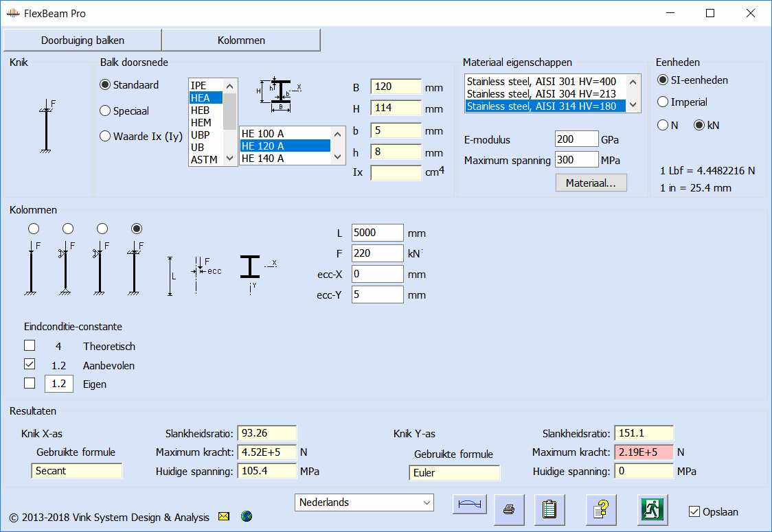This screenshot has width=772, height=532.
Task: Switch to the Doorbuiging balken tab
Action: 82,41
